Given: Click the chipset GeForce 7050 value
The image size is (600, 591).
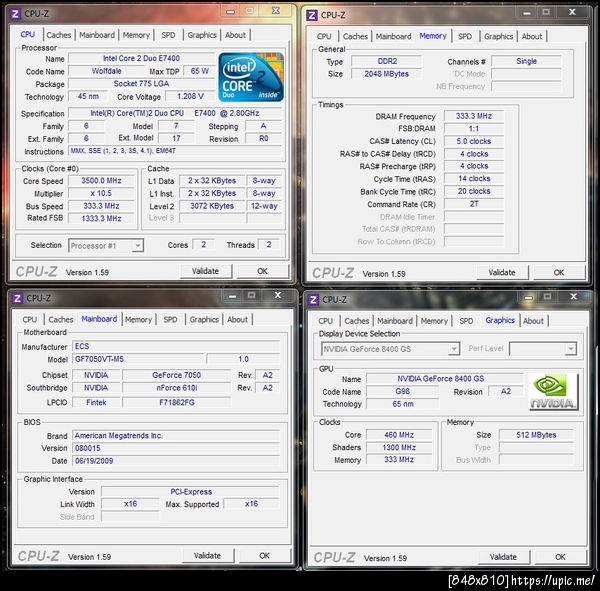Looking at the screenshot, I should pos(176,375).
